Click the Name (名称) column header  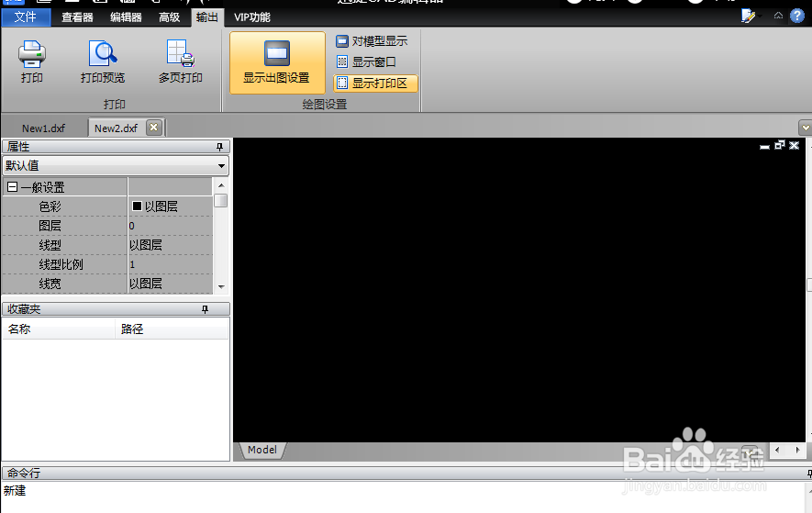click(59, 329)
